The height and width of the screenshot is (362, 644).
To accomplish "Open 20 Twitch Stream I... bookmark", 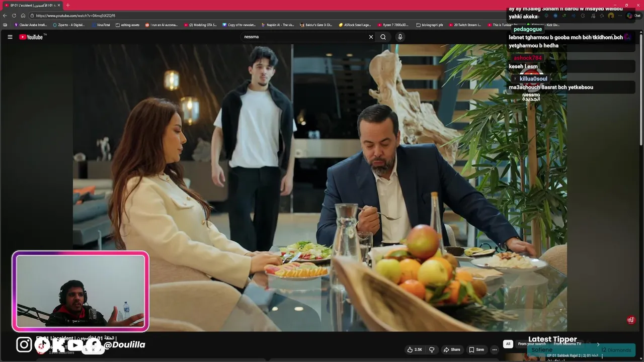I will (x=465, y=25).
